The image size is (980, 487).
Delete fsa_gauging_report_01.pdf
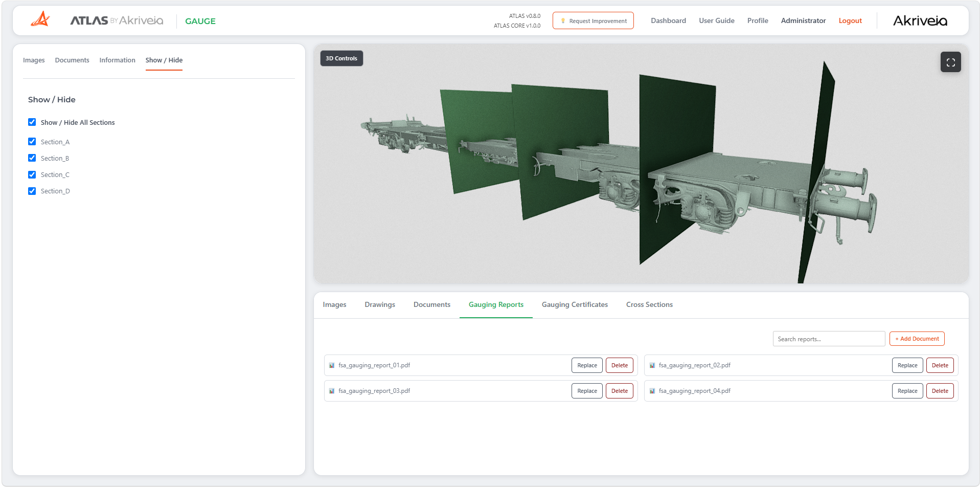[620, 365]
